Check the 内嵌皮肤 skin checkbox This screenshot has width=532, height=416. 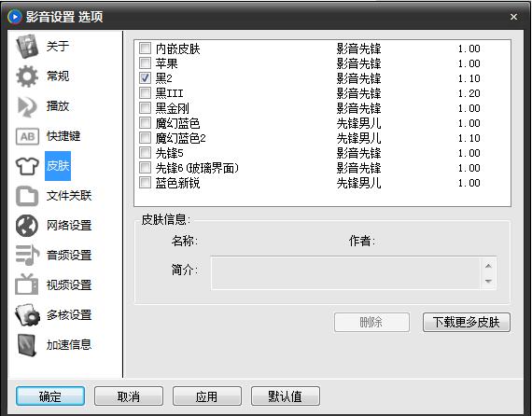pyautogui.click(x=145, y=49)
